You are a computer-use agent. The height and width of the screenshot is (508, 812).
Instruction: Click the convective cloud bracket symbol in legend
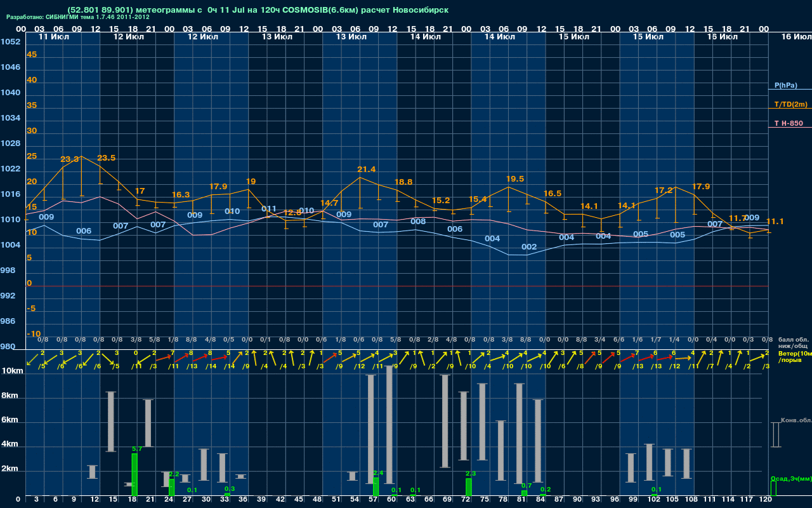[x=775, y=435]
